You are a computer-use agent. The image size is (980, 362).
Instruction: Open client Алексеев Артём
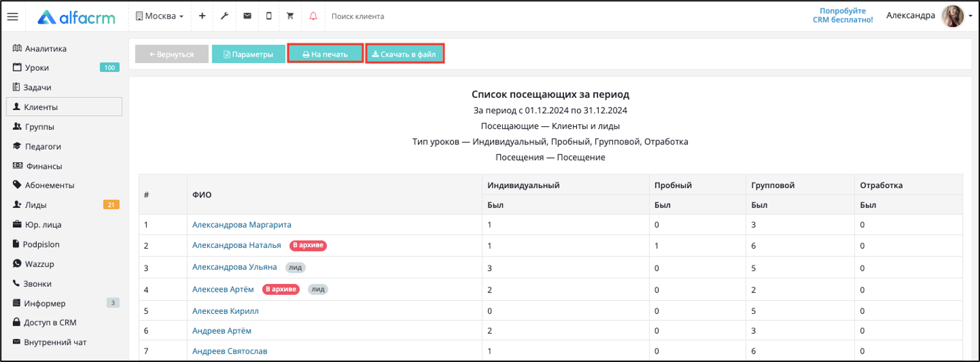click(x=223, y=289)
